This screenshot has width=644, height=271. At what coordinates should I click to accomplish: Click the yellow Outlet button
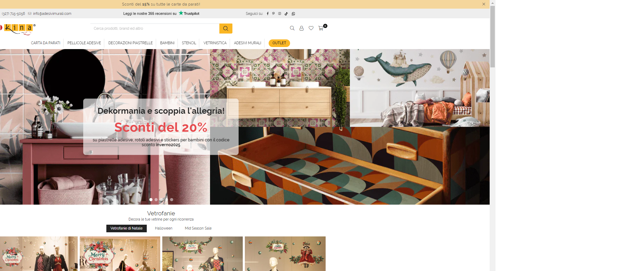[279, 43]
